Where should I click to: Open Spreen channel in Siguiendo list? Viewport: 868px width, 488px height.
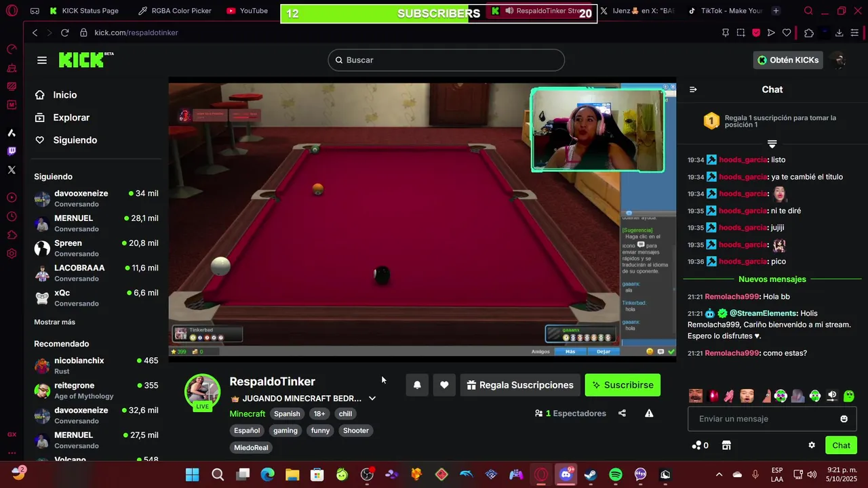coord(96,248)
